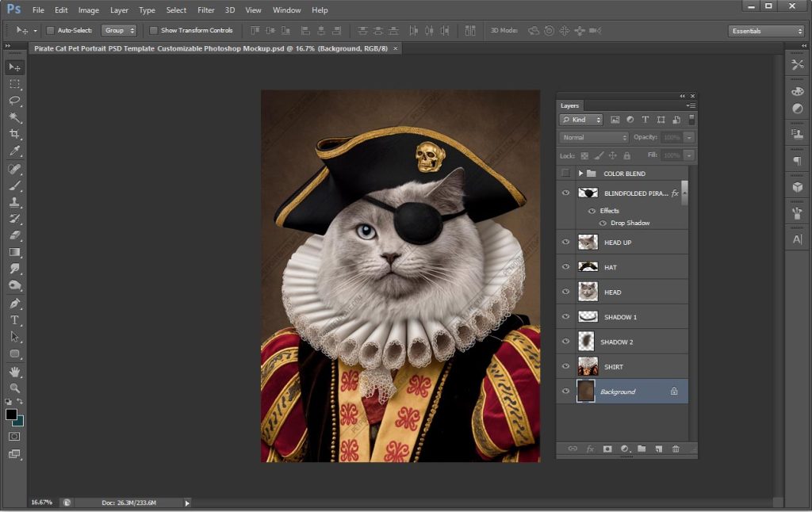Select the Crop tool
Image resolution: width=812 pixels, height=512 pixels.
click(14, 134)
